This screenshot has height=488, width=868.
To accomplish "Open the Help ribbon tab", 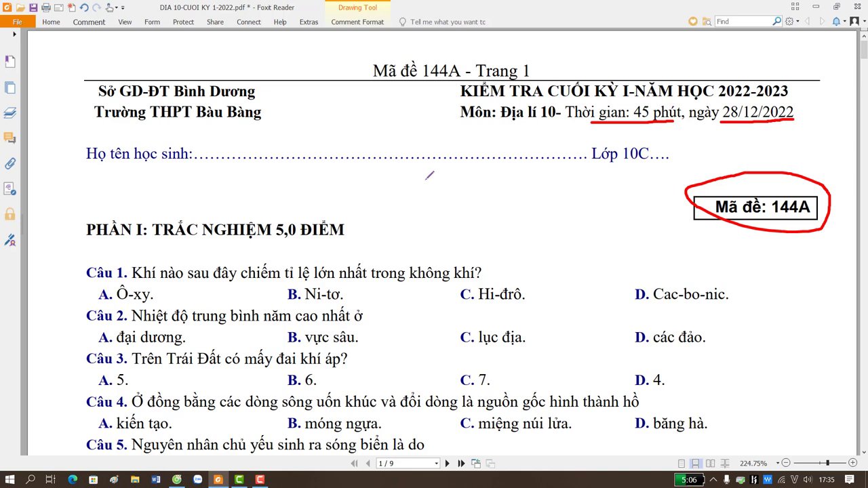I will [x=280, y=22].
